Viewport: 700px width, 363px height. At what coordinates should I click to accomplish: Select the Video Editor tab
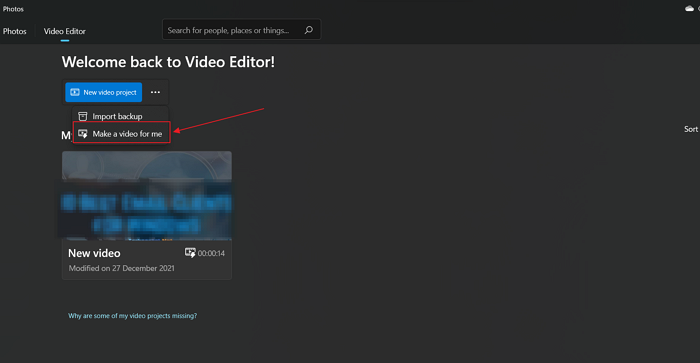point(65,31)
